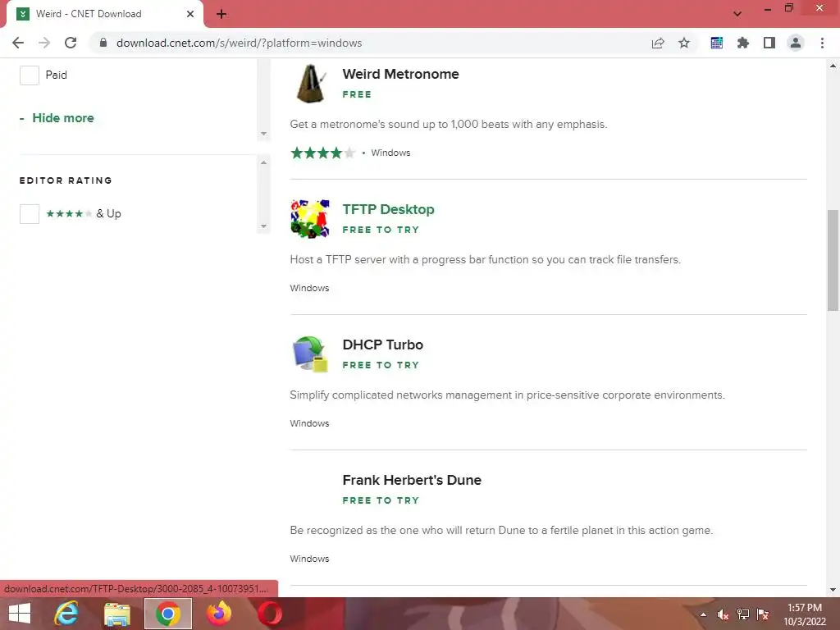
Task: Open the Windows Start menu
Action: click(x=20, y=614)
